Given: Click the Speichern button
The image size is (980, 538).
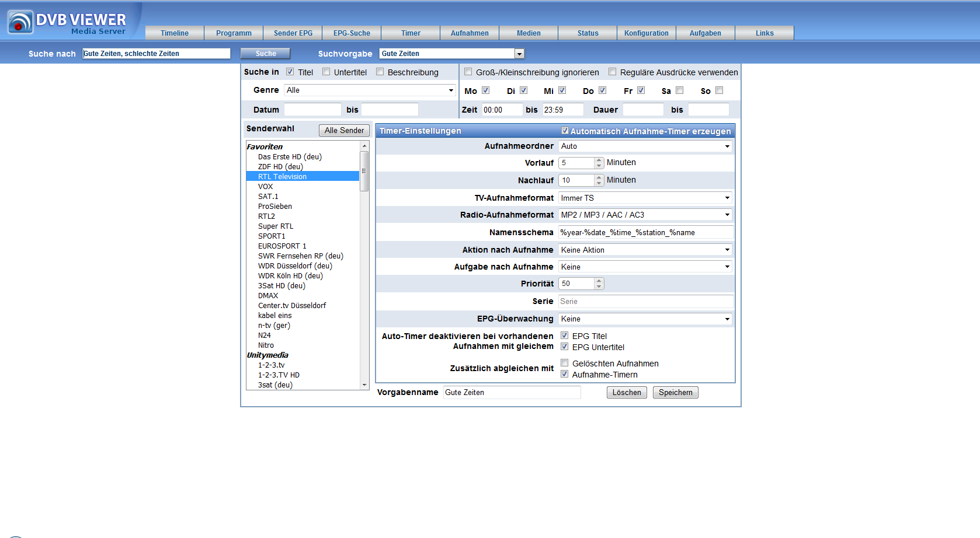Looking at the screenshot, I should [676, 392].
